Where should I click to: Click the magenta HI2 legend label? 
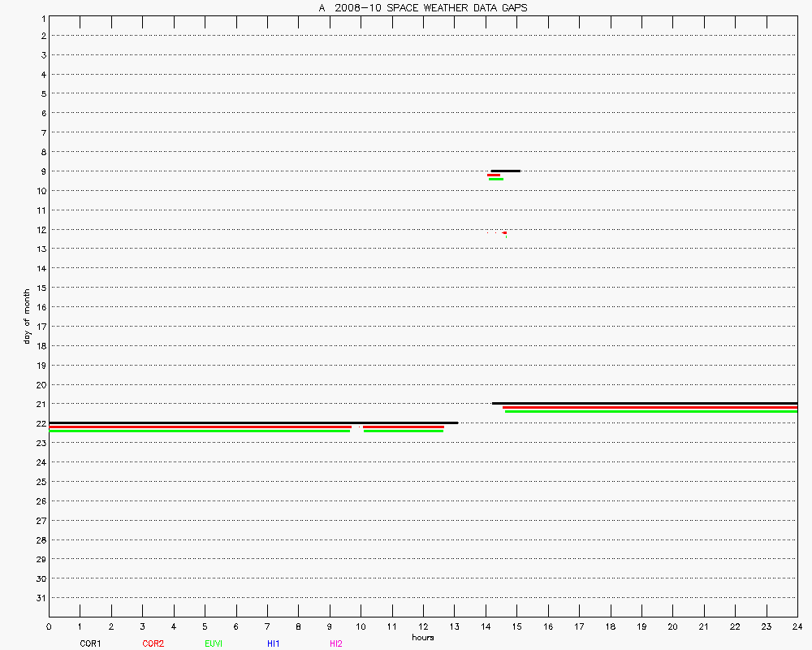tap(336, 643)
